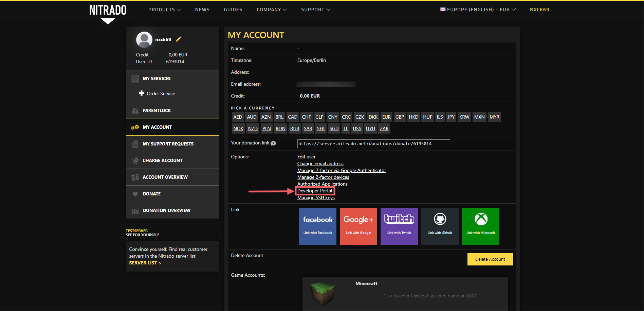This screenshot has width=644, height=311.
Task: Click the Donation Overview chart icon
Action: (x=135, y=211)
